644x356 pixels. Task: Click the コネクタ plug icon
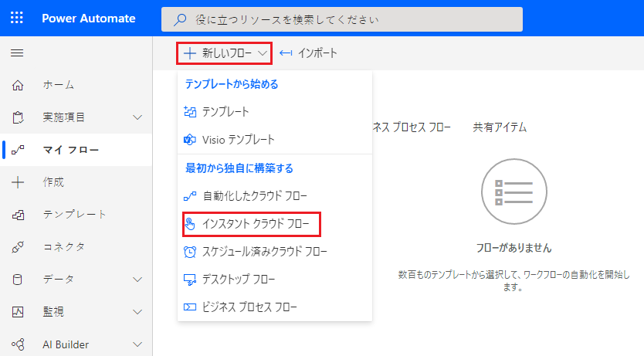[x=18, y=247]
